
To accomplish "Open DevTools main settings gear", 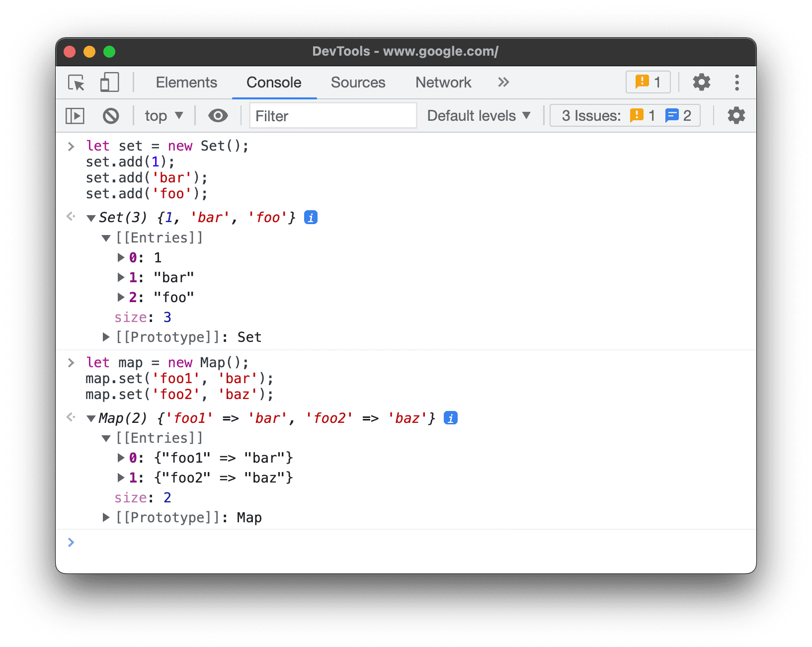I will (x=701, y=82).
